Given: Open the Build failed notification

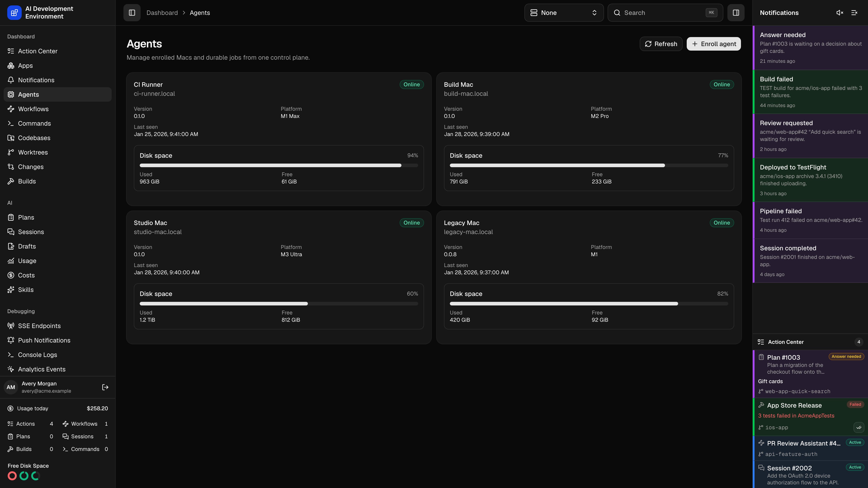Looking at the screenshot, I should tap(810, 91).
